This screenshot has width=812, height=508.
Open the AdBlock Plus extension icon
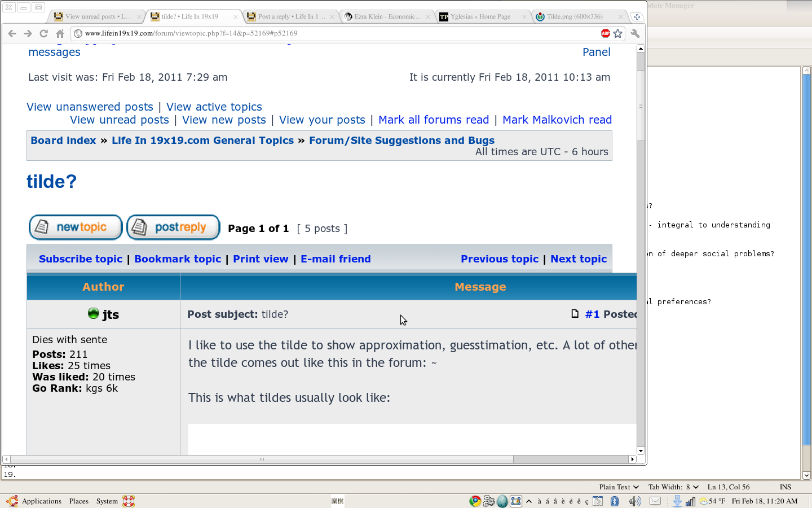coord(605,33)
